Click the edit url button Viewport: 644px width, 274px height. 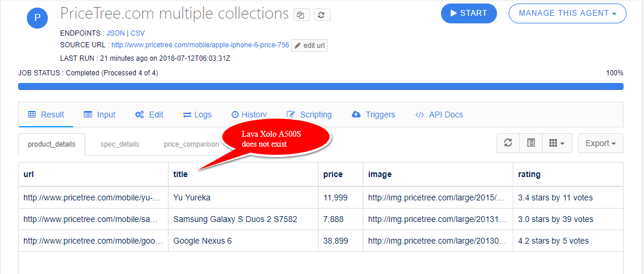pos(309,45)
